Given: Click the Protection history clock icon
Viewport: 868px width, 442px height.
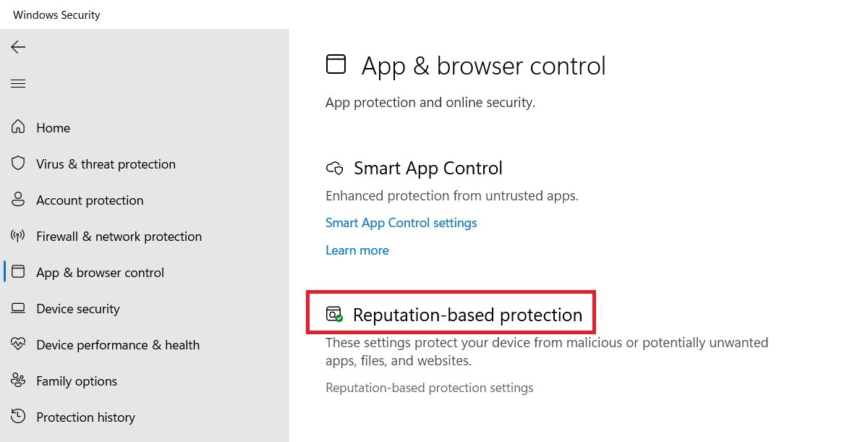Looking at the screenshot, I should pyautogui.click(x=18, y=417).
